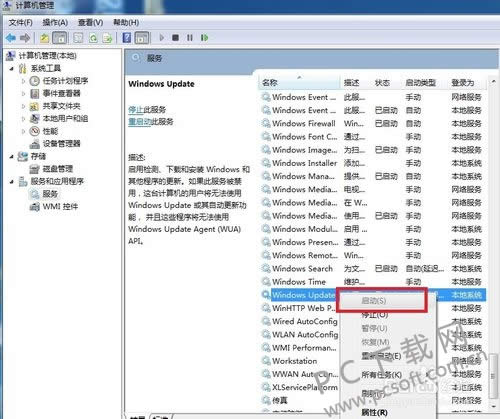Select WMI 控件 in the tree

[60, 207]
